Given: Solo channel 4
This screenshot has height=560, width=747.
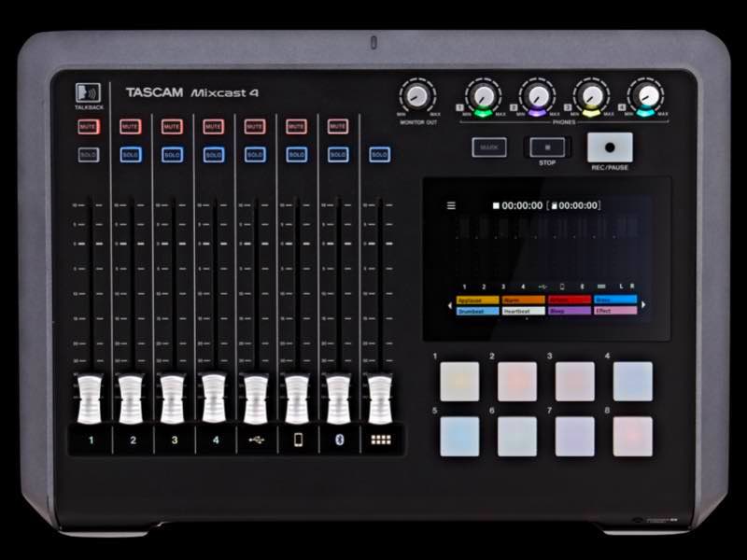Looking at the screenshot, I should click(x=213, y=155).
